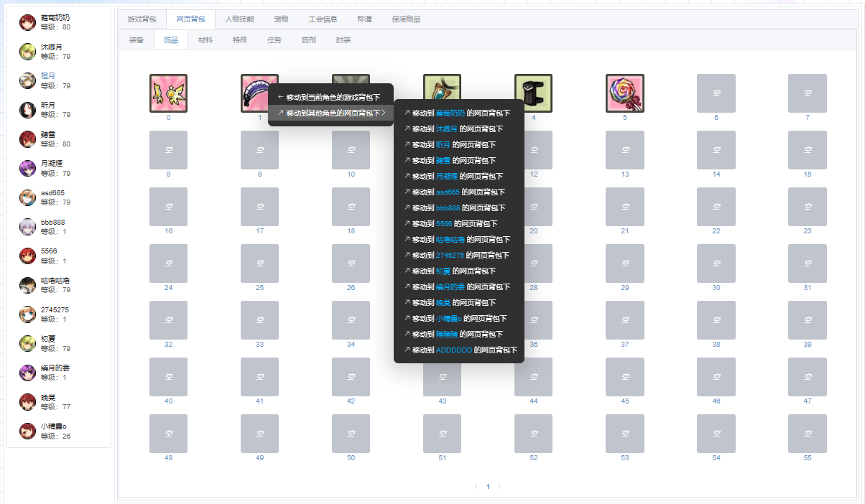The width and height of the screenshot is (865, 504).
Task: Select avatar of character bbb888
Action: tap(27, 226)
